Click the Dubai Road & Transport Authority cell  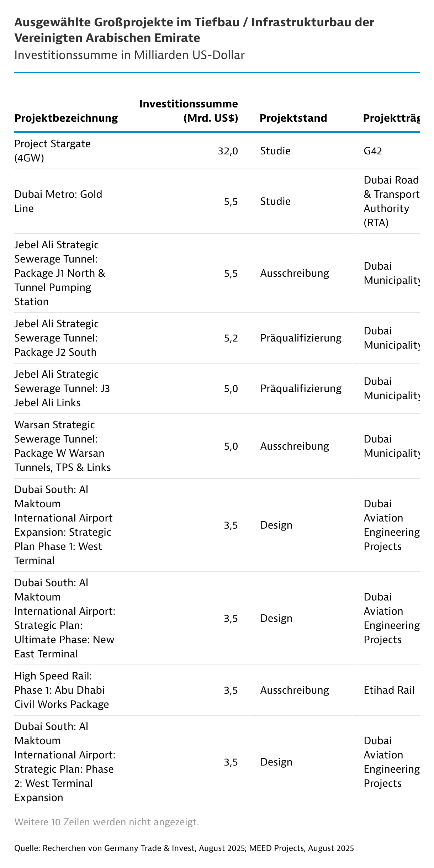391,201
